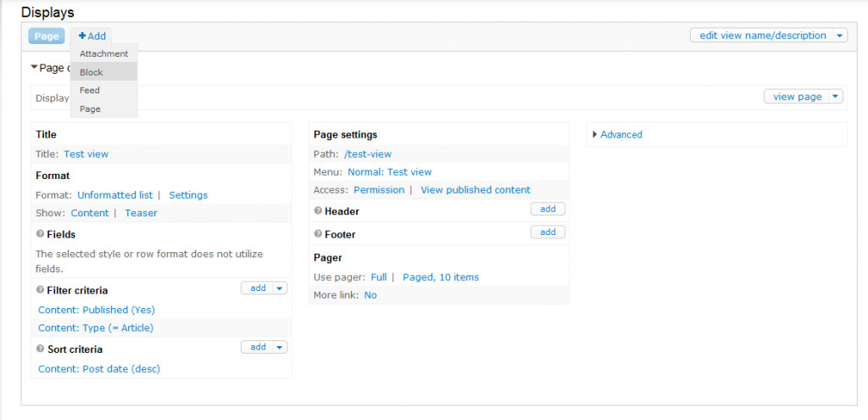Click the /test-view path link
Viewport: 868px width, 420px height.
pos(368,154)
